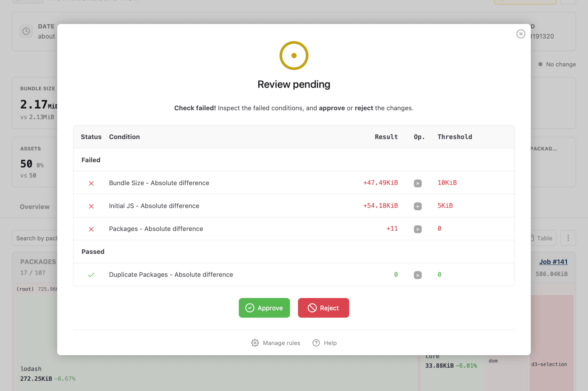Focus the Search by package input field
The height and width of the screenshot is (391, 588).
pyautogui.click(x=35, y=238)
